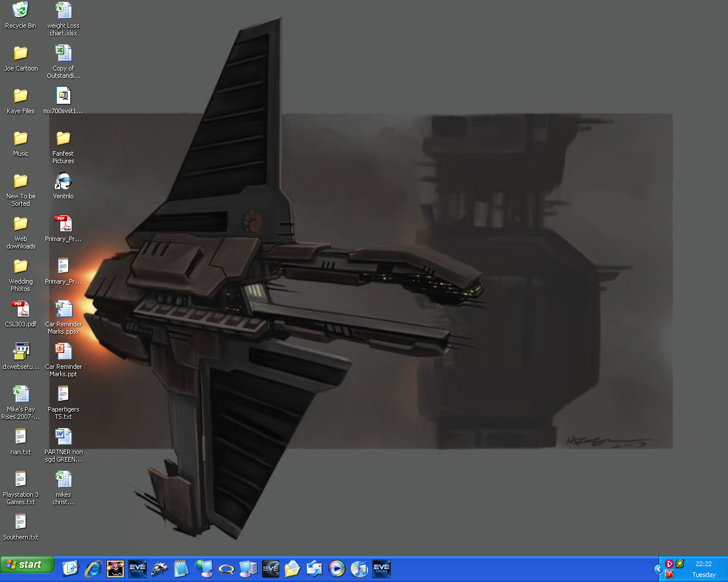This screenshot has height=582, width=728.
Task: Click the globe and monitor network icon
Action: 204,568
